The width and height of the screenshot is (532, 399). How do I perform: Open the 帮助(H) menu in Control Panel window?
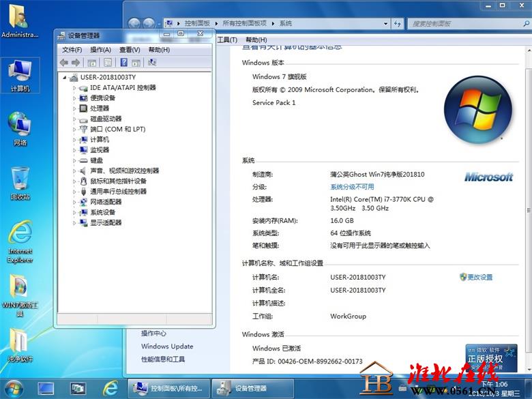pos(256,40)
